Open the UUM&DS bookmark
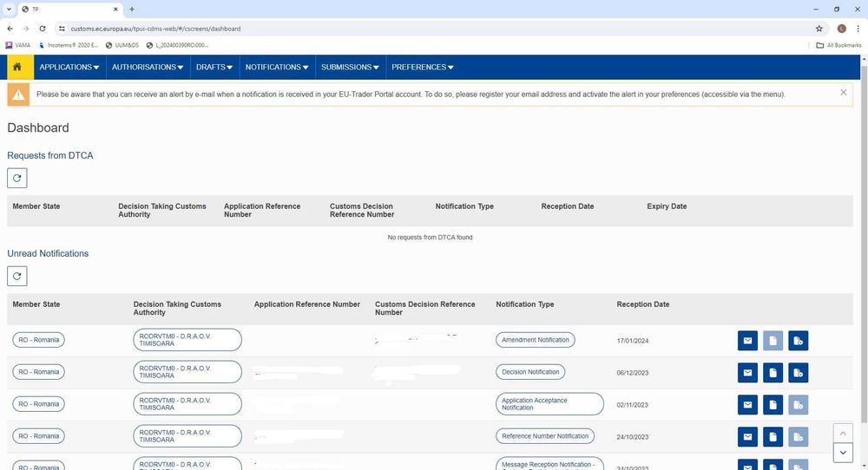The height and width of the screenshot is (470, 868). (122, 45)
